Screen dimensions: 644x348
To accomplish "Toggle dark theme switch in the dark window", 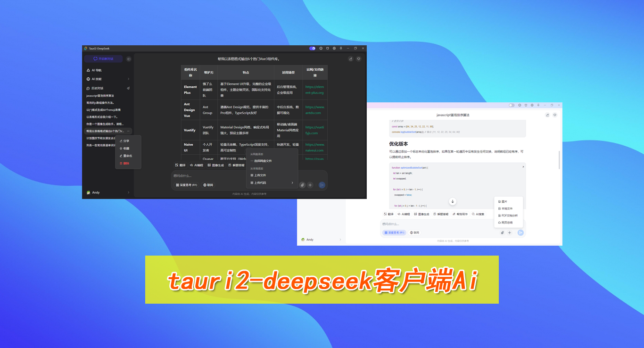I will 313,48.
